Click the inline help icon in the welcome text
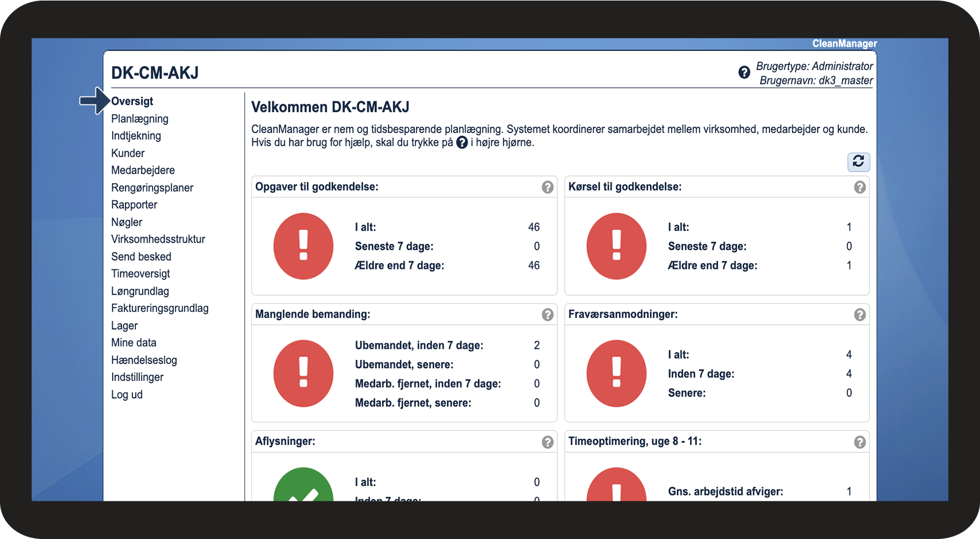Viewport: 980px width, 539px height. [x=462, y=143]
